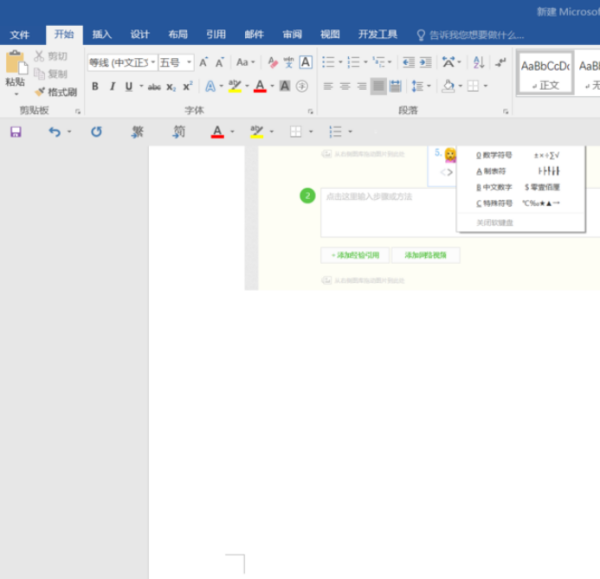
Task: Expand the bullet list dropdown arrow
Action: (341, 62)
